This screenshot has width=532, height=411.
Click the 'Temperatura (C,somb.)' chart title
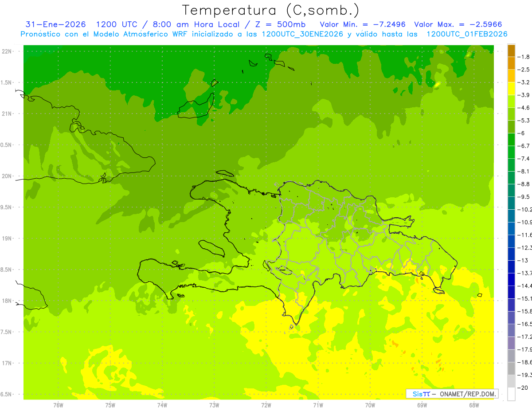[x=270, y=10]
